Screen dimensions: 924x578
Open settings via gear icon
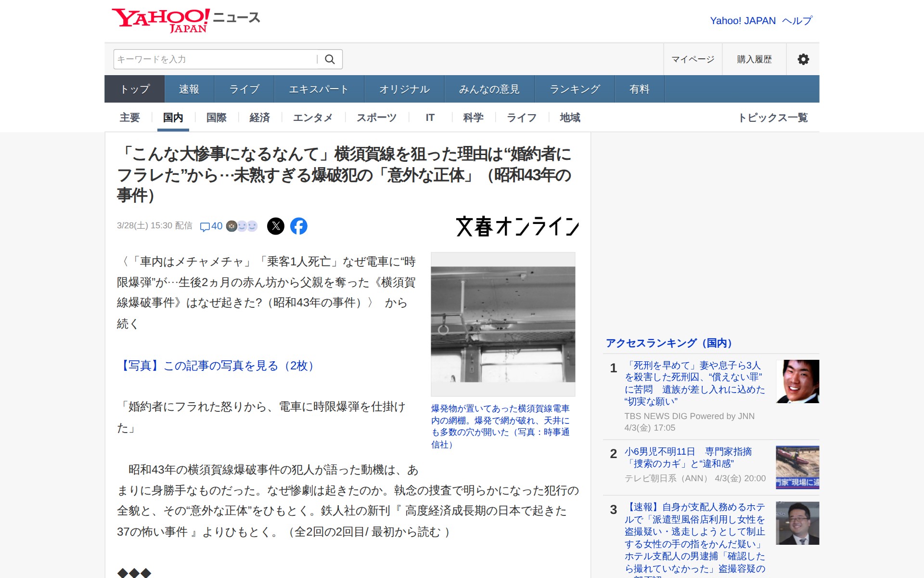[x=803, y=59]
